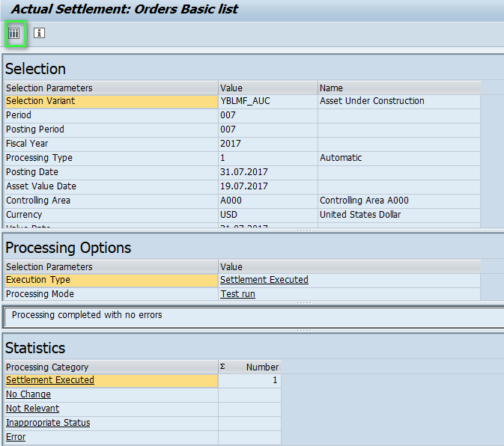This screenshot has height=446, width=504.
Task: Click the Error category link
Action: pos(16,437)
